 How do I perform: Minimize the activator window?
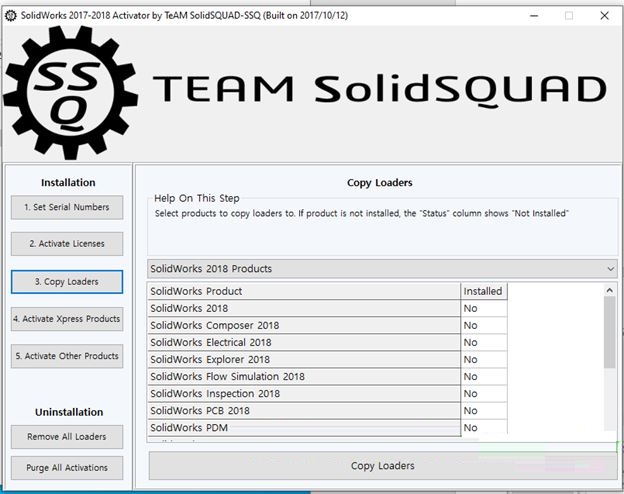point(534,16)
